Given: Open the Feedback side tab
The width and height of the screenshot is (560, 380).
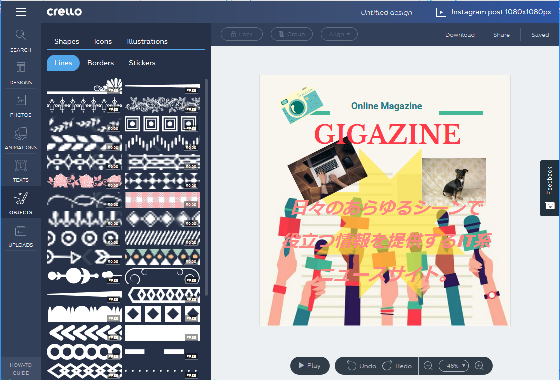Looking at the screenshot, I should click(550, 188).
